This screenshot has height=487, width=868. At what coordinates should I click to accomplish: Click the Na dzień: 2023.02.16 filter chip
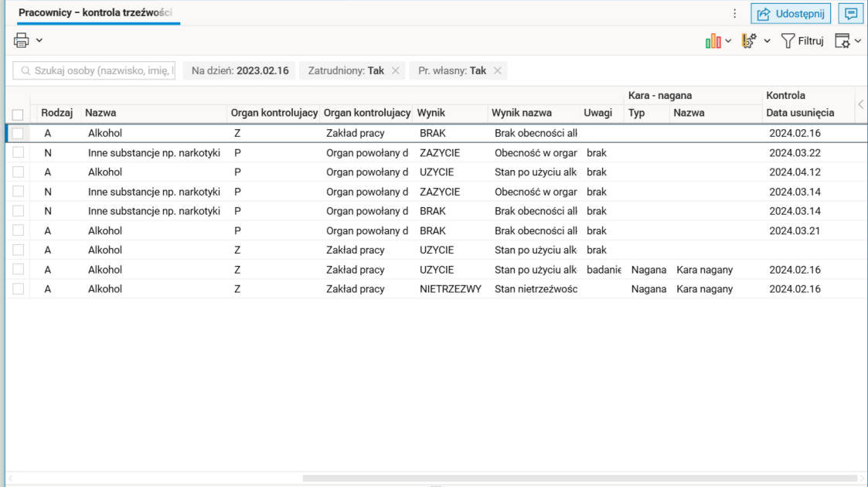239,71
